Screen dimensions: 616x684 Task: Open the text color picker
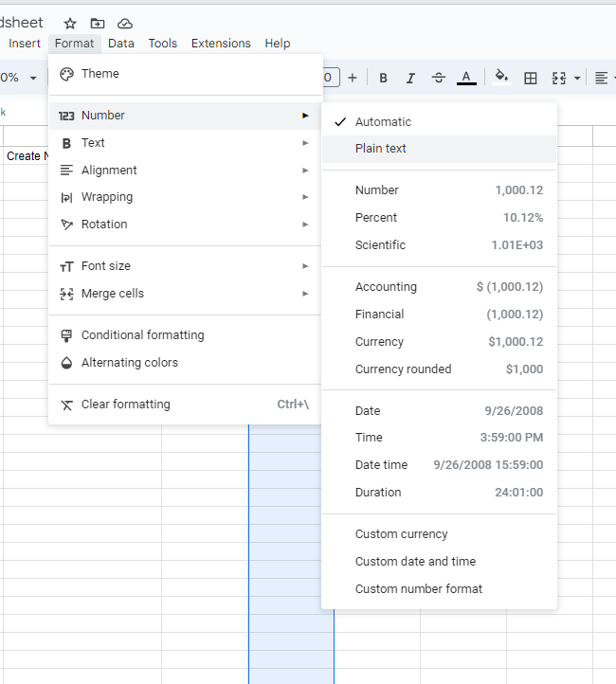(x=466, y=78)
